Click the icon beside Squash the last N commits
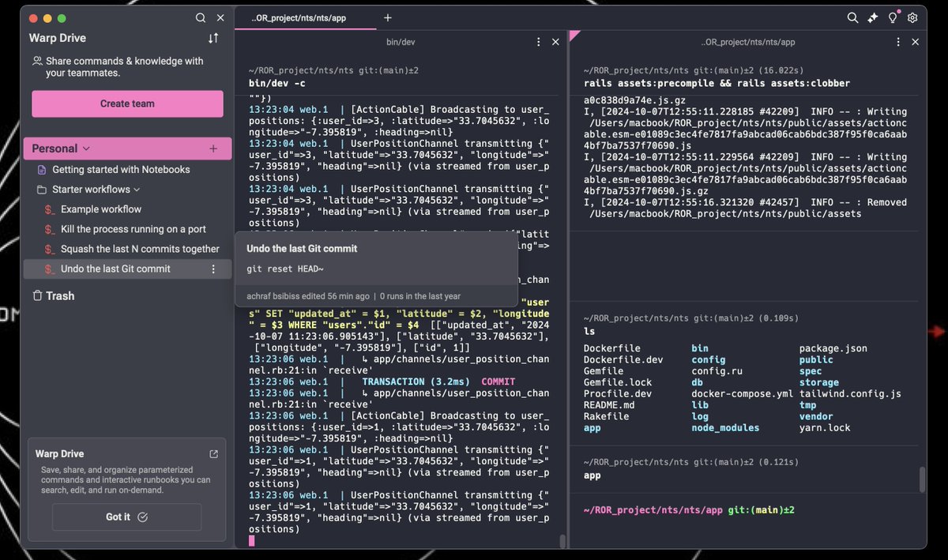Screen dimensions: 948x560 (50, 249)
